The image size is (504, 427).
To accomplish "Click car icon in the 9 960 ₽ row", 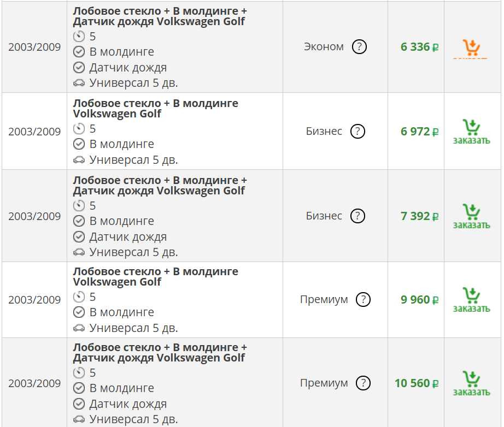I will point(79,328).
